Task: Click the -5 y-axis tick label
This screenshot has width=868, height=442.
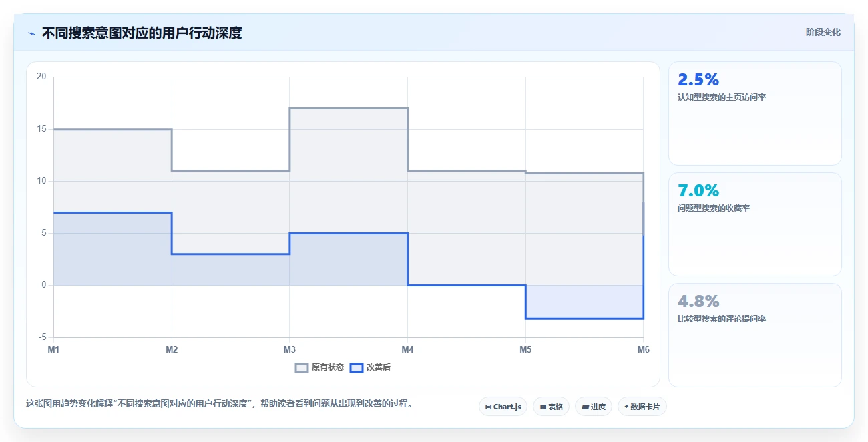Action: 42,337
